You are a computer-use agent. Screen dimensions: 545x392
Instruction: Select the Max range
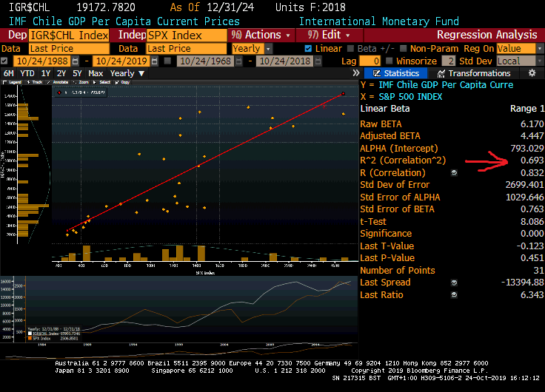[96, 74]
